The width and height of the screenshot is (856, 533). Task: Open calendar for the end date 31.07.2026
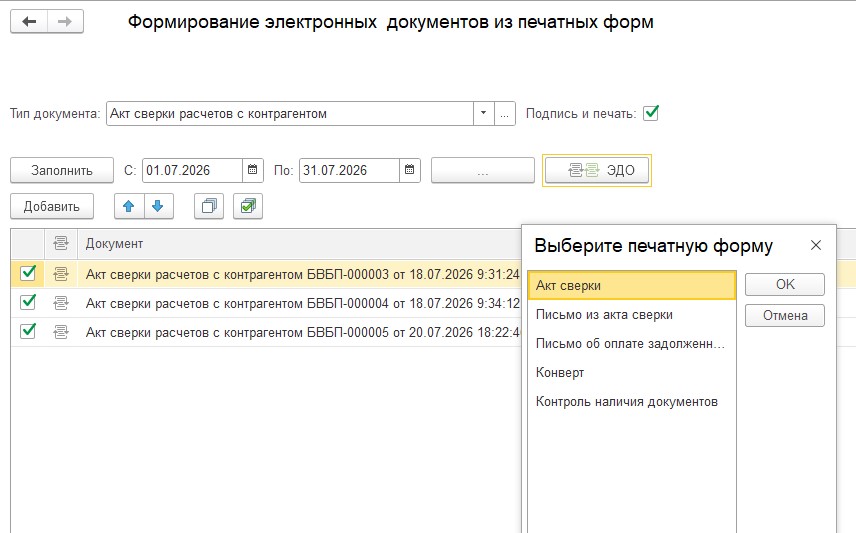coord(409,170)
